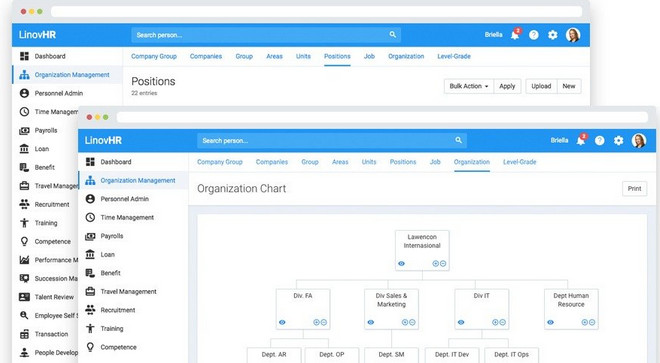Viewport: 660px width, 363px height.
Task: Toggle eye icon on Div Sales & Marketing node
Action: click(x=370, y=322)
